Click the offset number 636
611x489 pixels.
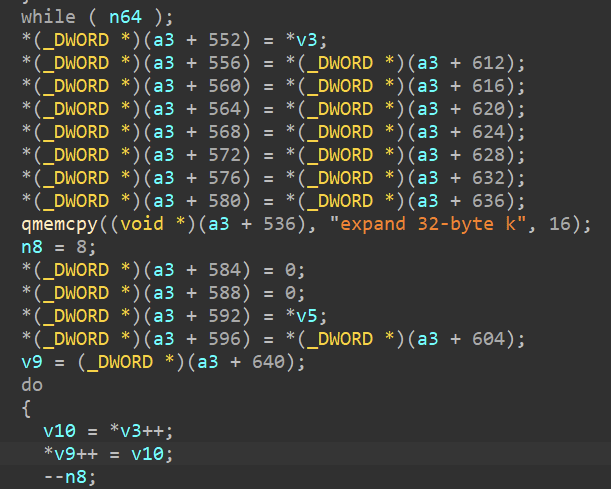pos(488,200)
